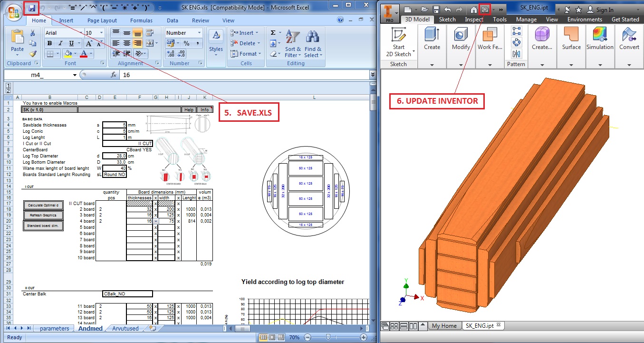Toggle Wrap Text in Excel alignment group

(150, 33)
